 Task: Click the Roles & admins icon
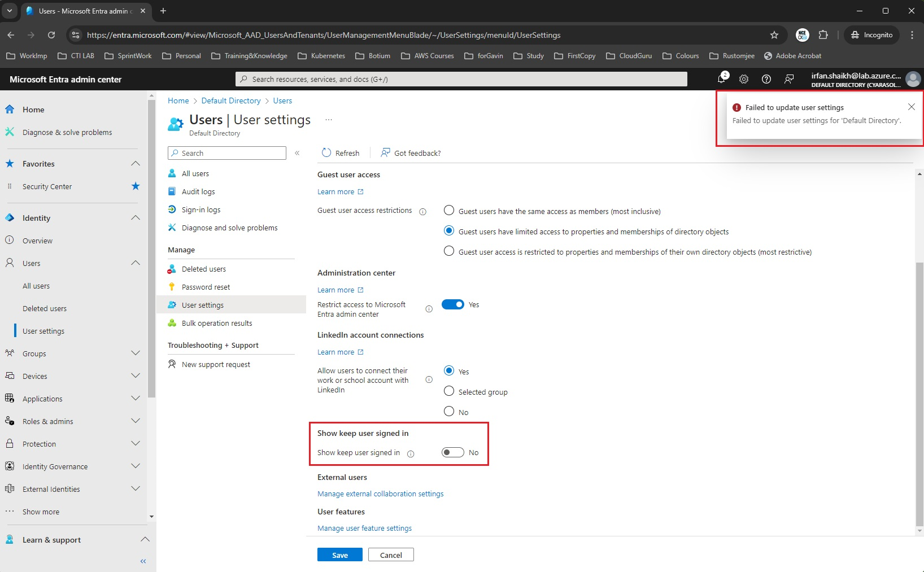click(x=10, y=421)
